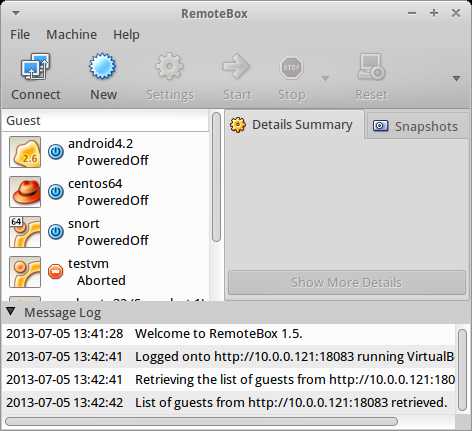The width and height of the screenshot is (472, 431).
Task: Select the snort guest name
Action: tap(84, 224)
